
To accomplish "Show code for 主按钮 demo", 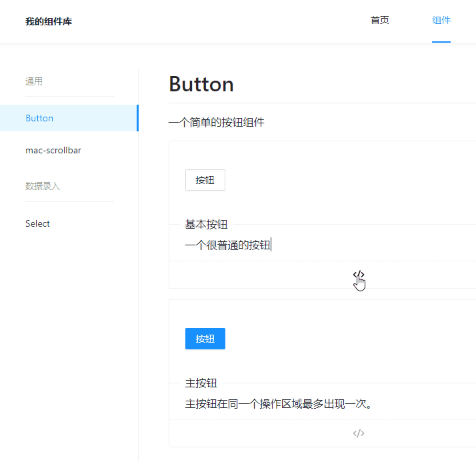I will (x=359, y=433).
